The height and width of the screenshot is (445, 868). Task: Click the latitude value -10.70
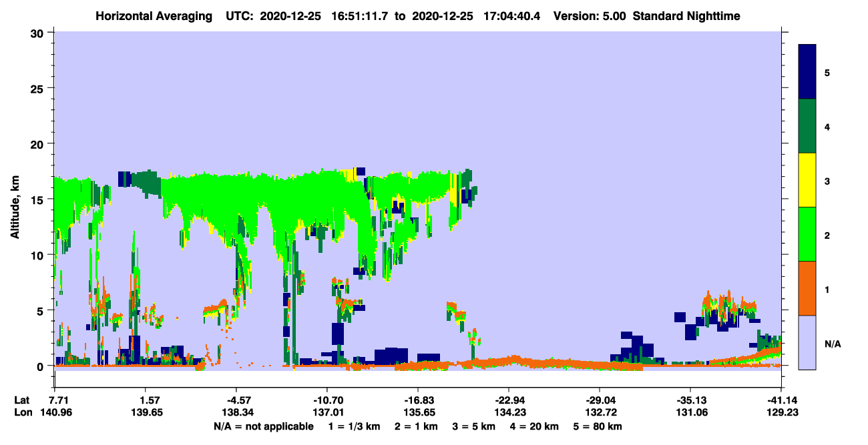tap(327, 400)
